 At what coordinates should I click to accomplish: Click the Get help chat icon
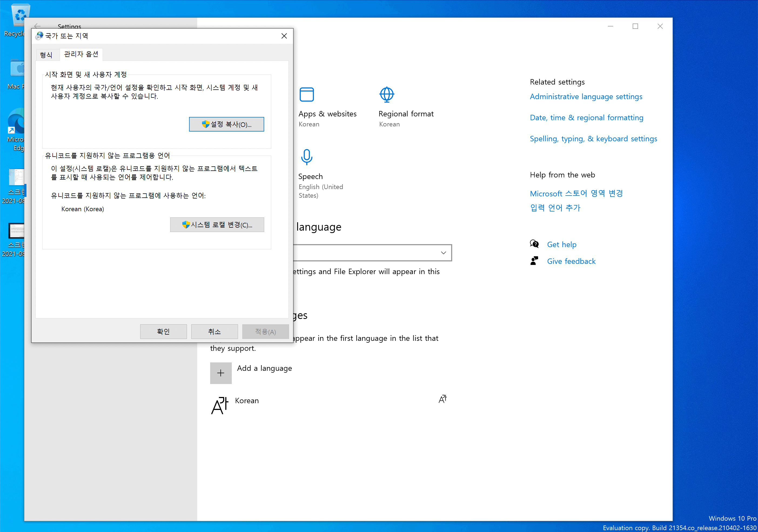tap(534, 244)
